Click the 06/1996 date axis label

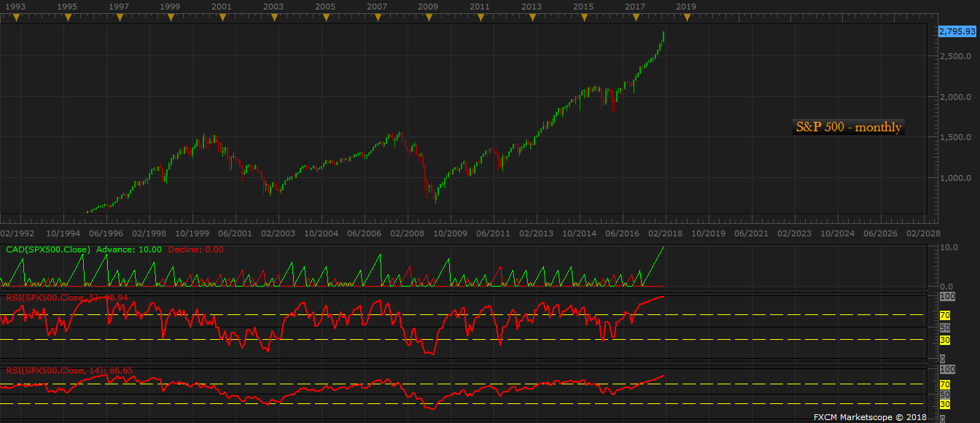click(106, 234)
